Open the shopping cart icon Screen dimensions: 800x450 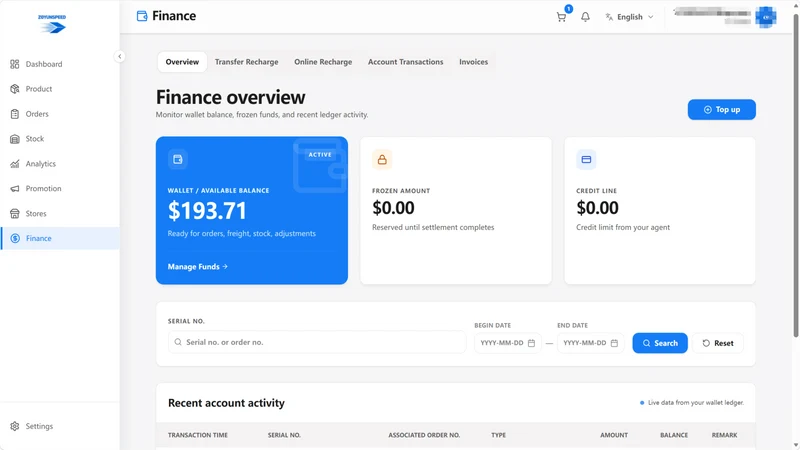561,17
